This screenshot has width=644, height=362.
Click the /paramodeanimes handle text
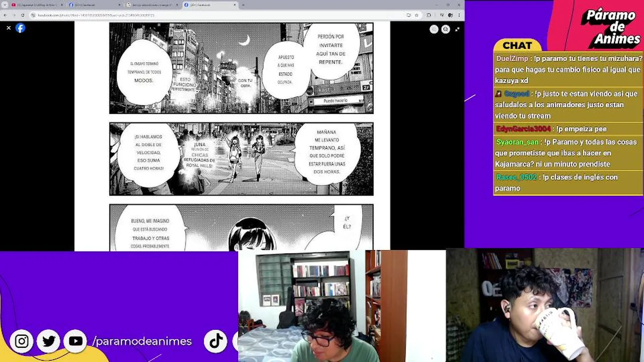point(142,341)
